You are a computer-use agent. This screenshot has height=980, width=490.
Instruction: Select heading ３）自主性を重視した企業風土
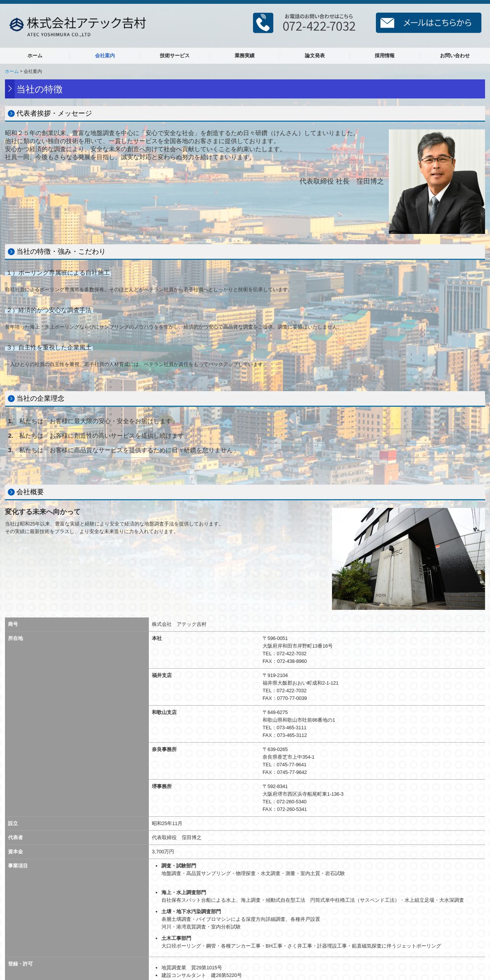(49, 348)
